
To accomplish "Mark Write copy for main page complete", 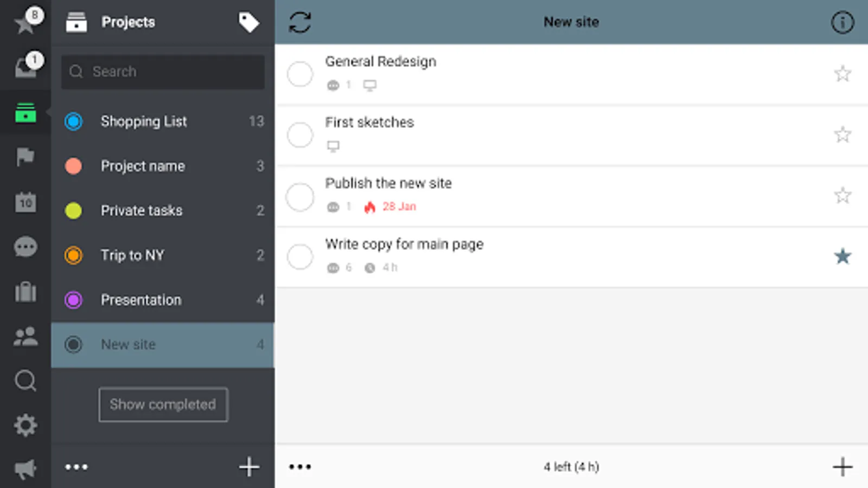I will tap(300, 256).
